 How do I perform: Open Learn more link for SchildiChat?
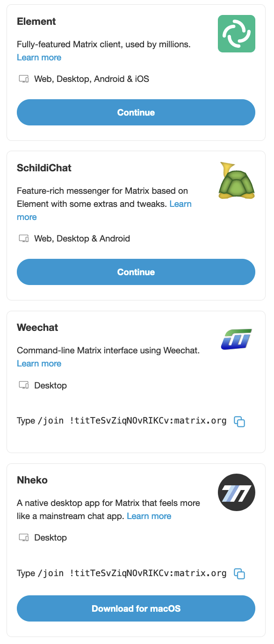tap(180, 204)
